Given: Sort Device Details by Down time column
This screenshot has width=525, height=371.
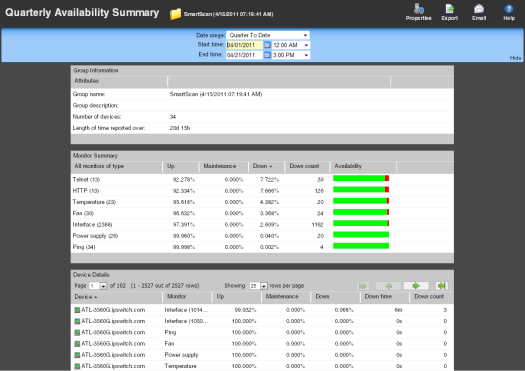Looking at the screenshot, I should 378,297.
